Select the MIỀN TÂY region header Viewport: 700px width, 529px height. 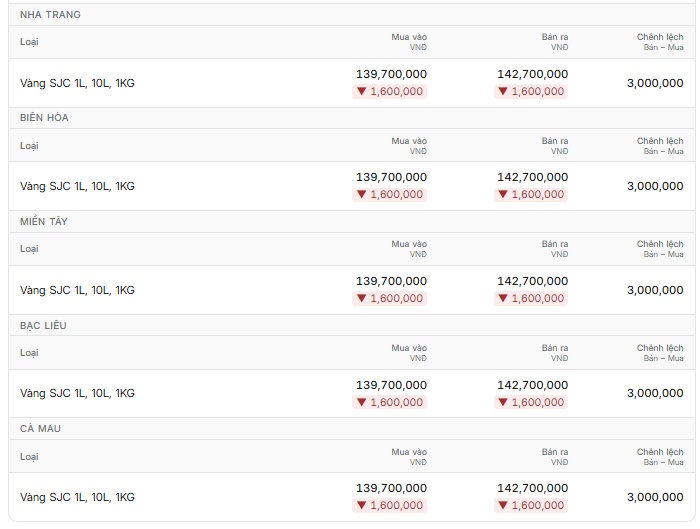tap(44, 221)
